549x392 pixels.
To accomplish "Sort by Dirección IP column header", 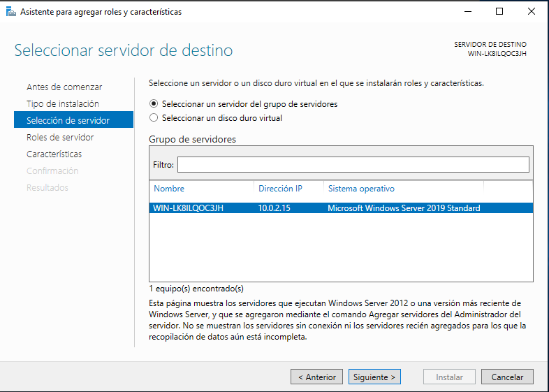I will (x=280, y=189).
